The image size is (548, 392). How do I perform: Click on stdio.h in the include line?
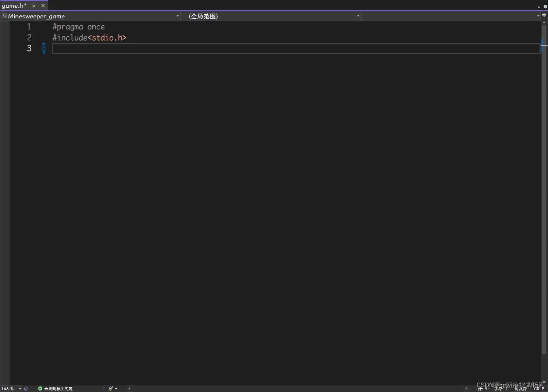click(107, 37)
